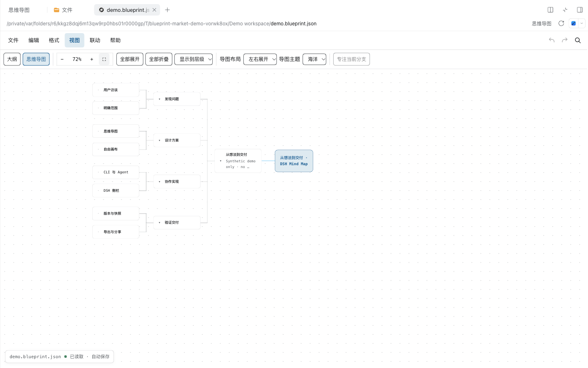Select the 用户访谈 node
The height and width of the screenshot is (368, 588).
(116, 90)
